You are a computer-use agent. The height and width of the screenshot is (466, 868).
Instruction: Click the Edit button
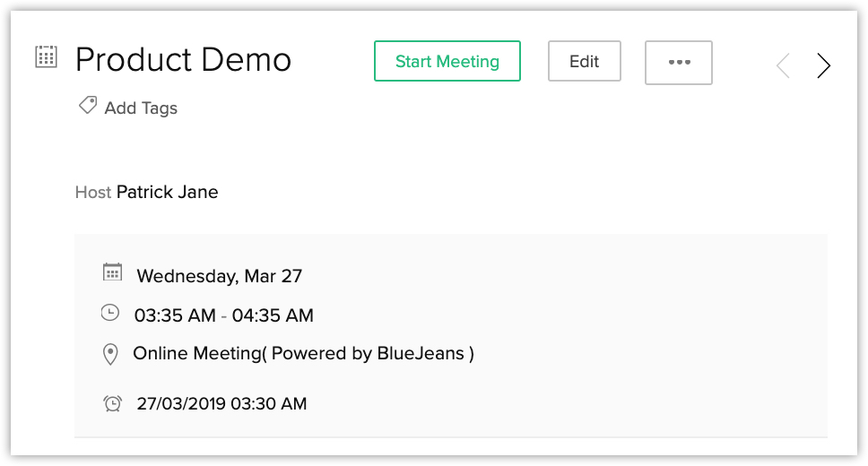pyautogui.click(x=584, y=62)
